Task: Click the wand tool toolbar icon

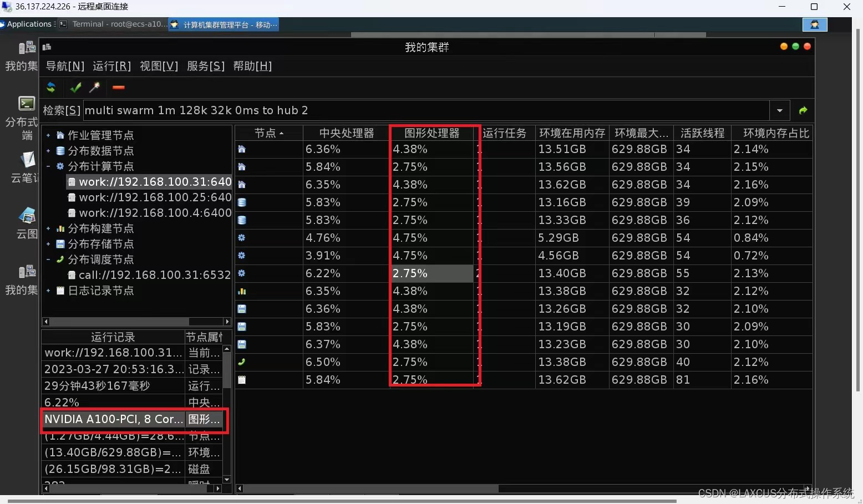Action: coord(95,88)
